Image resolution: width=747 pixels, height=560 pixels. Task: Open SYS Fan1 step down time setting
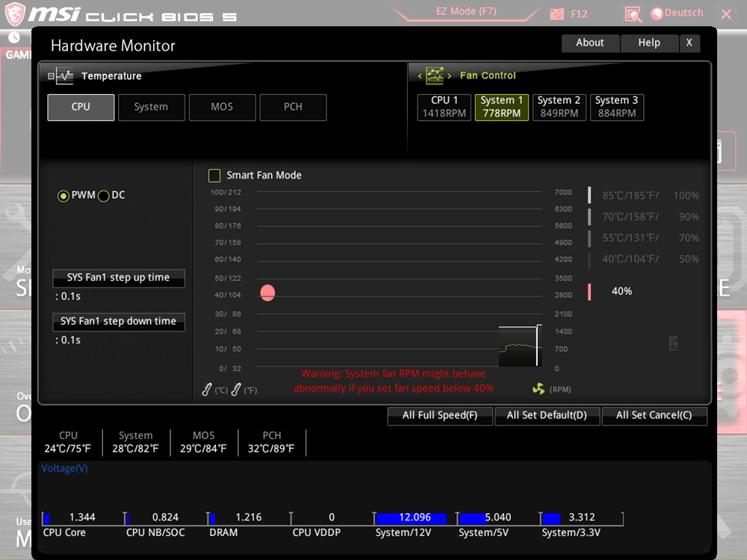(118, 322)
